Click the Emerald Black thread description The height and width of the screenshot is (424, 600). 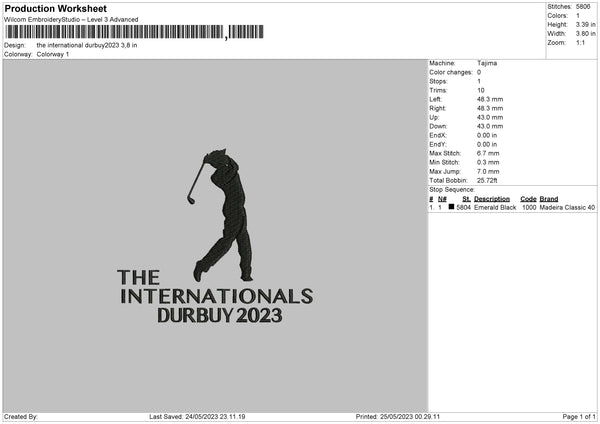495,207
